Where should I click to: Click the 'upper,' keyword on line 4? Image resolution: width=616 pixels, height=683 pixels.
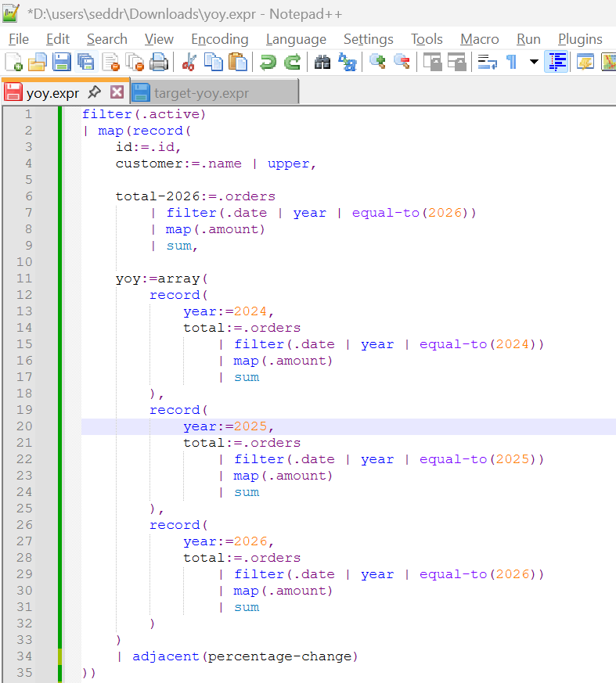click(291, 164)
